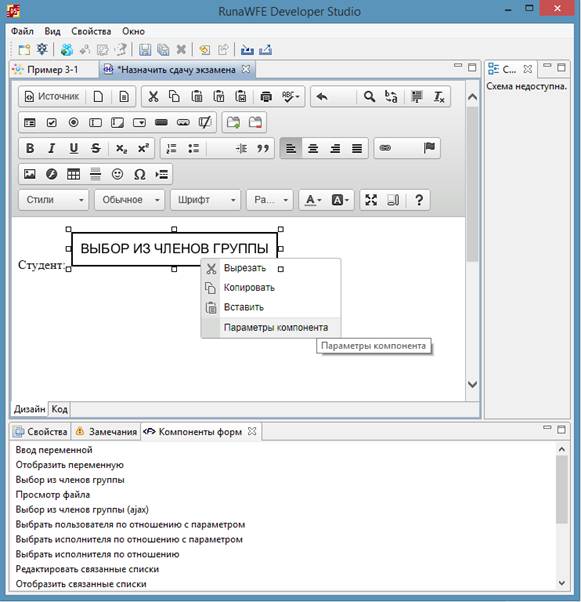This screenshot has height=602, width=581.
Task: Insert smiley emoticon icon
Action: pos(118,174)
